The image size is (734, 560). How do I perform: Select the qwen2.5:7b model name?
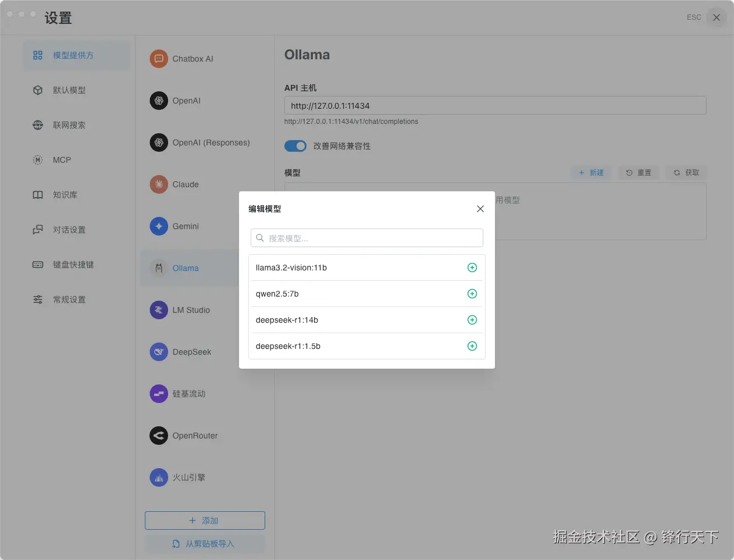[277, 294]
